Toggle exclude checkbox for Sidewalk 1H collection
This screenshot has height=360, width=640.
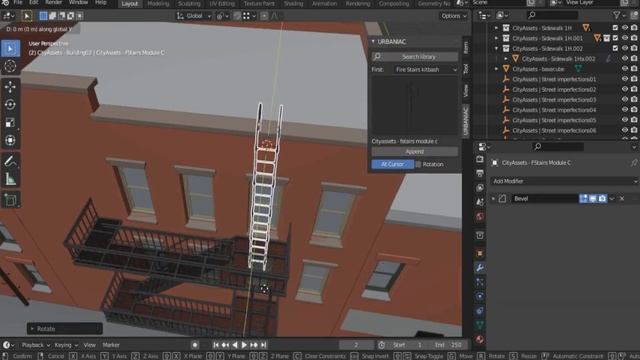coord(615,28)
